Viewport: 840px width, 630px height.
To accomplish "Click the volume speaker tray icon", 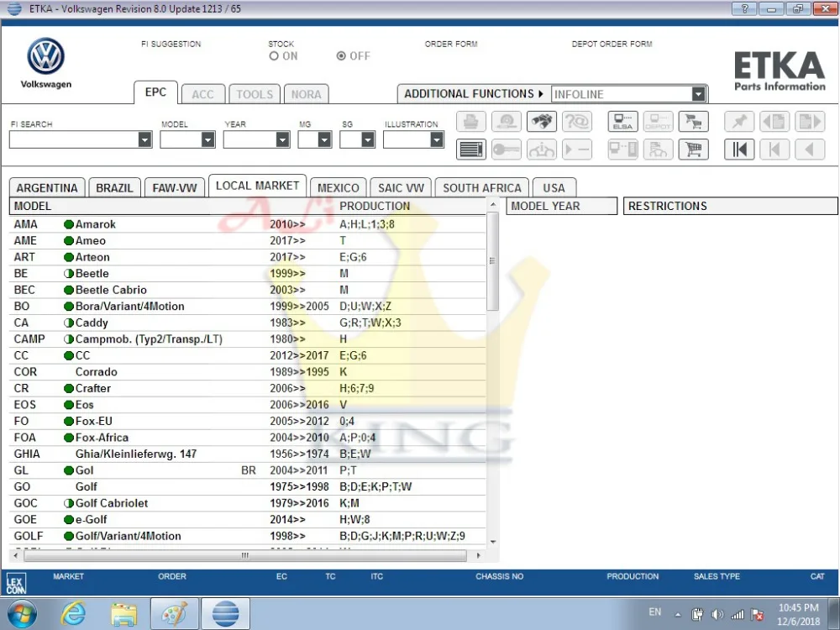I will (x=717, y=615).
